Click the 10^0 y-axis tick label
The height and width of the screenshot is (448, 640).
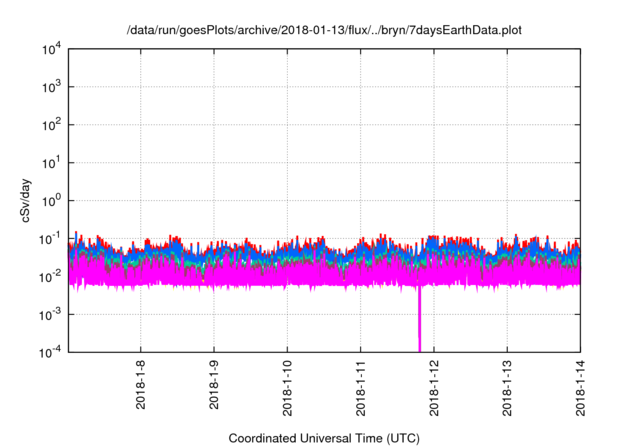51,201
